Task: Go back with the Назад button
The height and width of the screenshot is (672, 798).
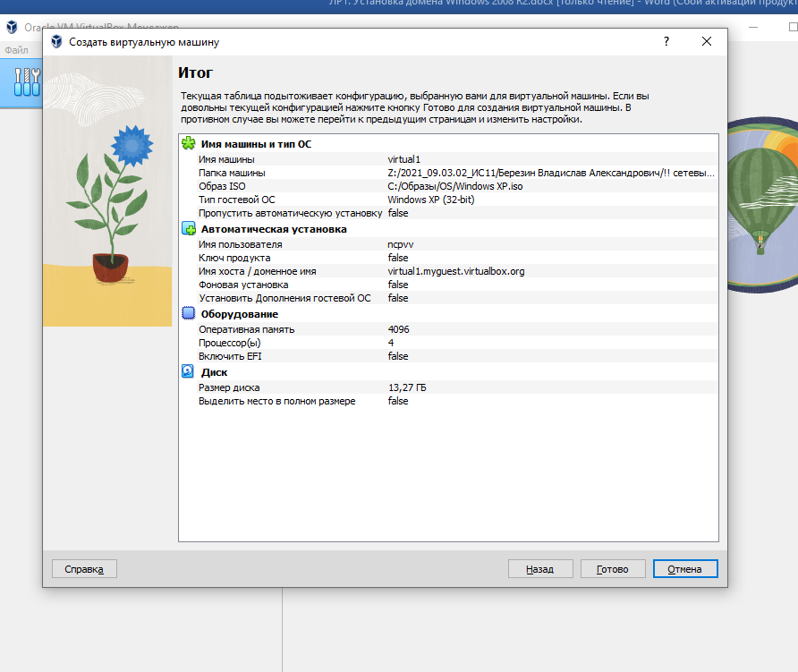Action: [x=539, y=569]
